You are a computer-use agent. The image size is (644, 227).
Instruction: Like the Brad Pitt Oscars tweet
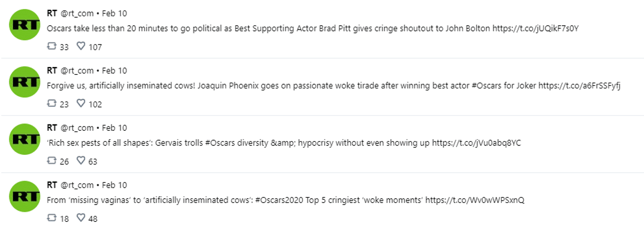click(81, 47)
